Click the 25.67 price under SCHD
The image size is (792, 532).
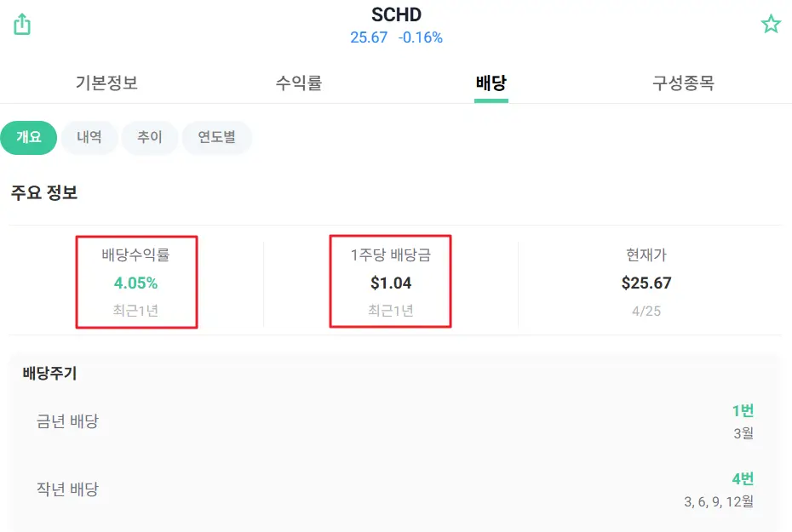pyautogui.click(x=369, y=37)
